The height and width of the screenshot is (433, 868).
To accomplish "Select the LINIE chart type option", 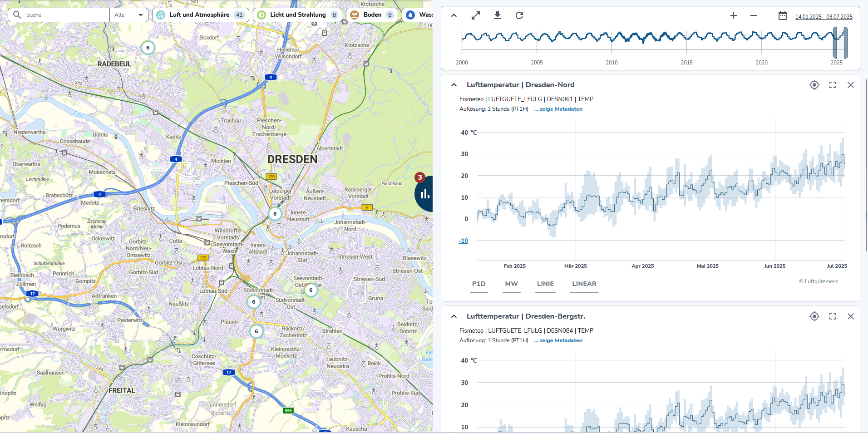I will 545,284.
